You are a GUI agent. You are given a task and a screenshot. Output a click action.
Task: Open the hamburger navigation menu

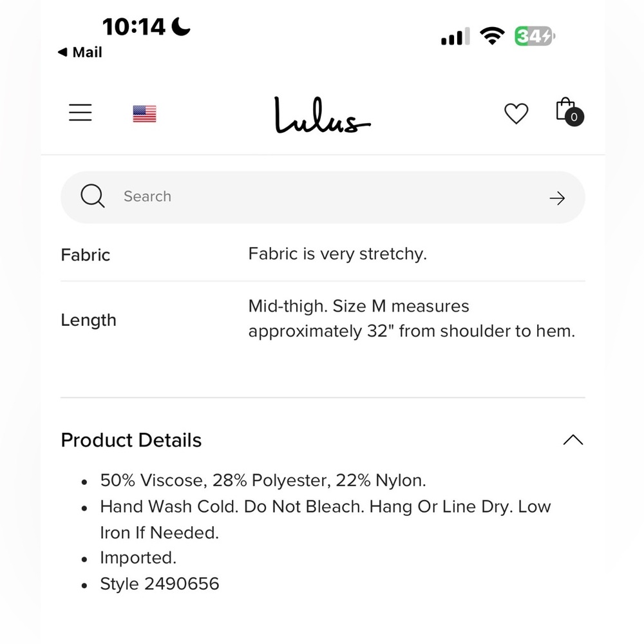80,113
